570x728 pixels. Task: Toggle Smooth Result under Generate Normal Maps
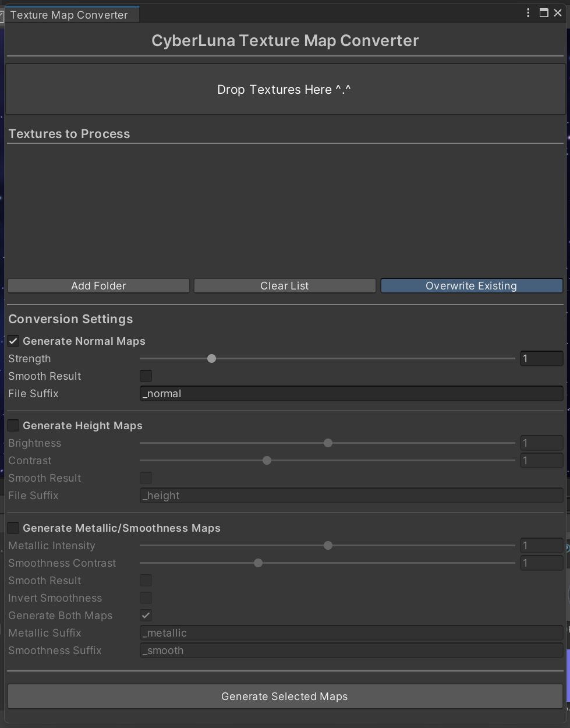coord(146,376)
